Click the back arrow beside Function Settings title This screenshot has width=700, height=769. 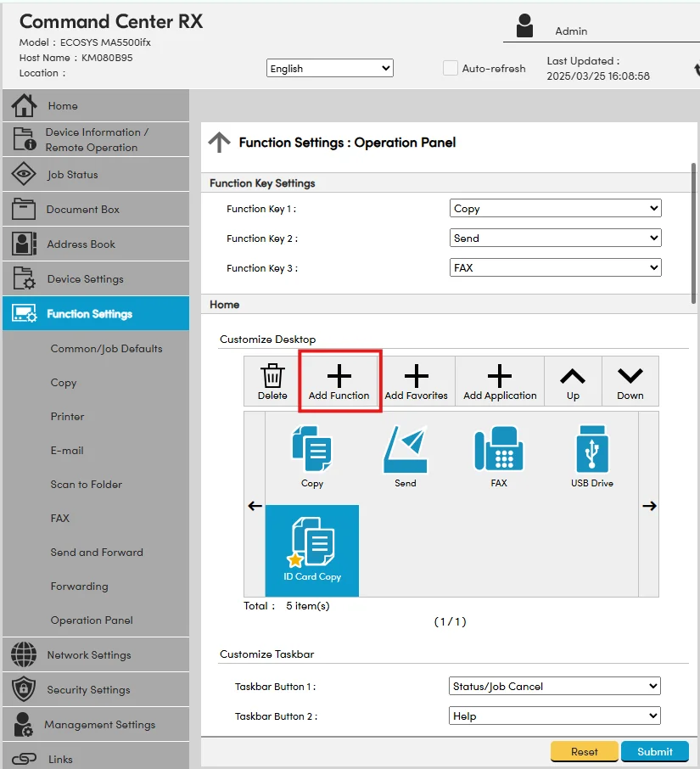(x=219, y=143)
